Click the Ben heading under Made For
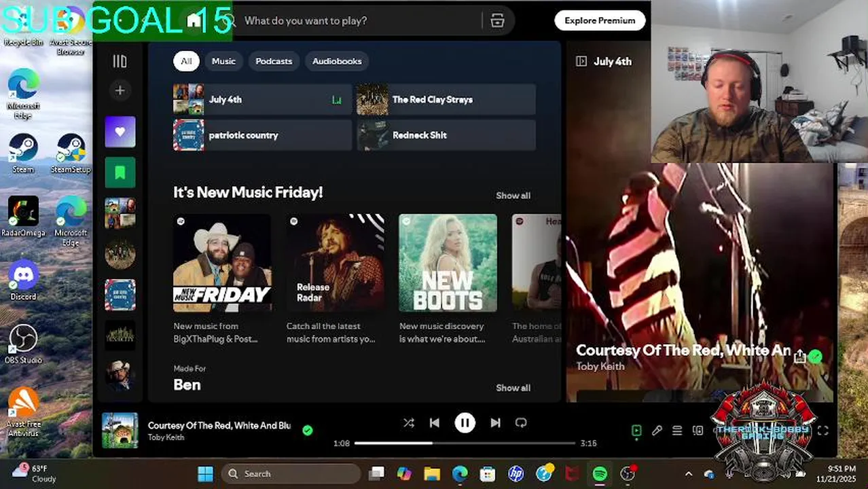The width and height of the screenshot is (868, 489). click(x=187, y=385)
